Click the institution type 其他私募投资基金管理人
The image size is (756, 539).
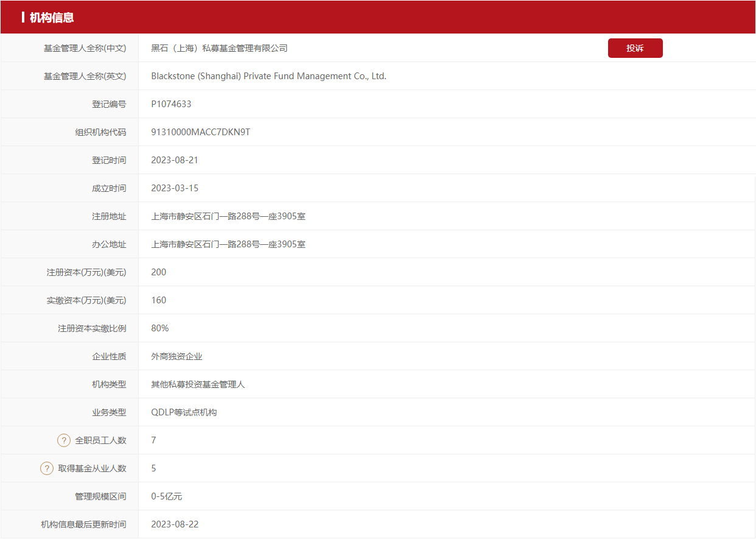coord(198,384)
